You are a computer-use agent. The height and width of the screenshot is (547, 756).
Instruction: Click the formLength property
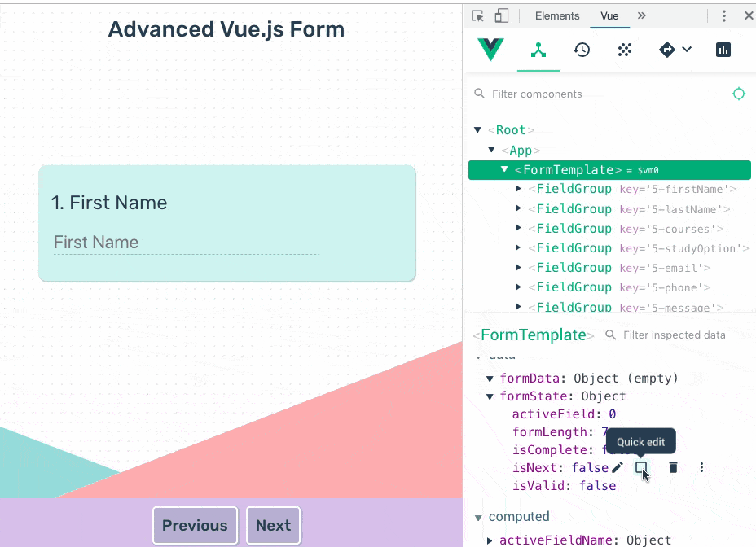tap(550, 431)
